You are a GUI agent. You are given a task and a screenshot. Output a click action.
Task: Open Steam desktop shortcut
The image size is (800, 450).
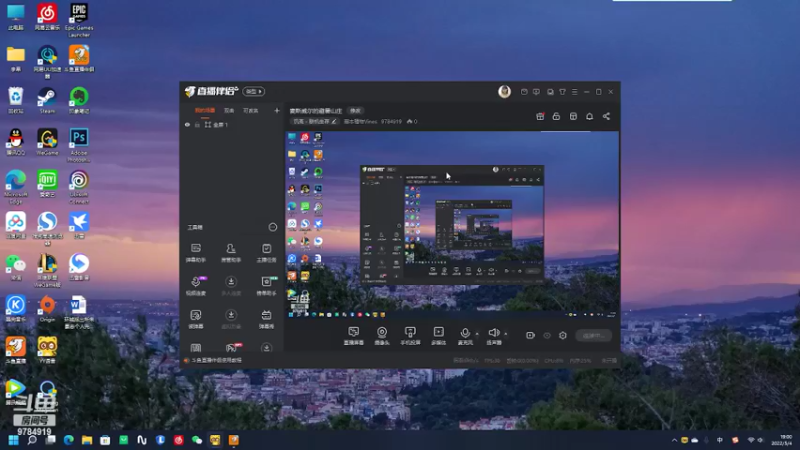[x=47, y=101]
